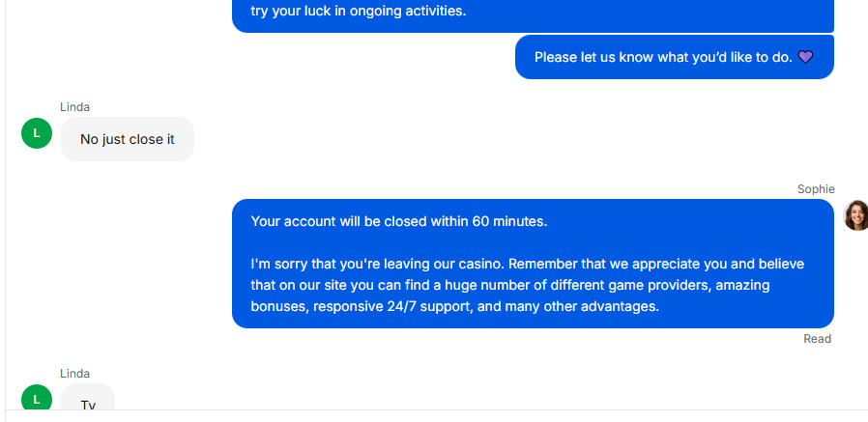The width and height of the screenshot is (868, 422).
Task: Click the "Linda" name above the "Ty" message
Action: [74, 374]
